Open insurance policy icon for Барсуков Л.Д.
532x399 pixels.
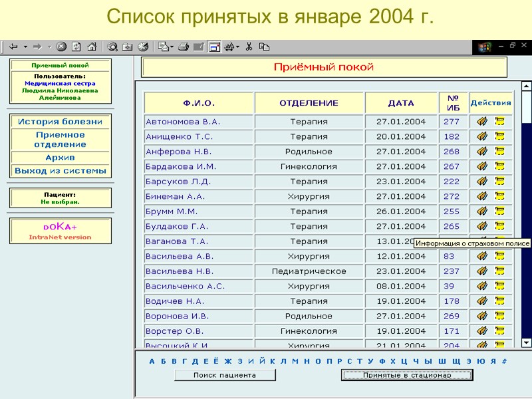(499, 181)
